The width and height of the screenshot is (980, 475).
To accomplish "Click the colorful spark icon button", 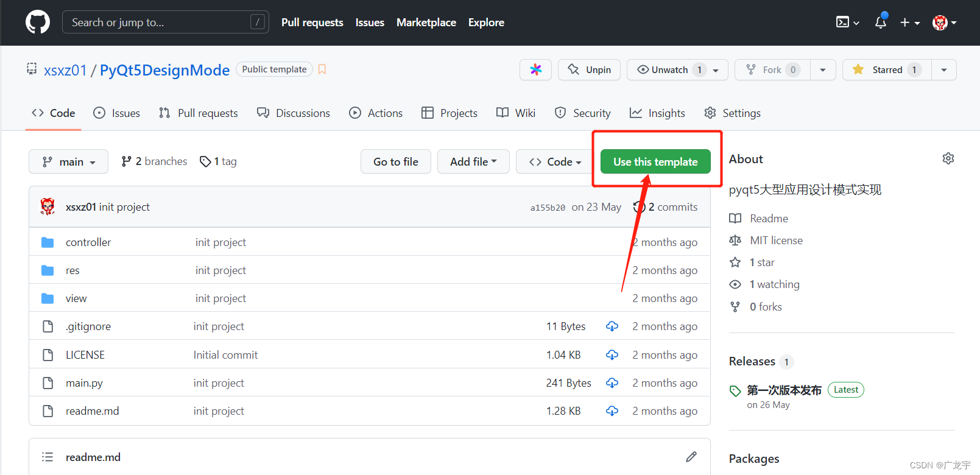I will point(536,69).
